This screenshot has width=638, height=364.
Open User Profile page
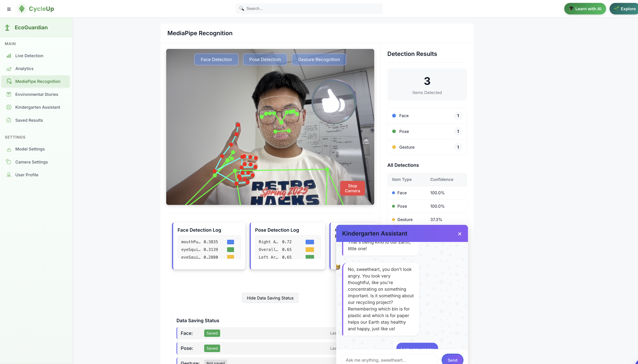click(27, 175)
